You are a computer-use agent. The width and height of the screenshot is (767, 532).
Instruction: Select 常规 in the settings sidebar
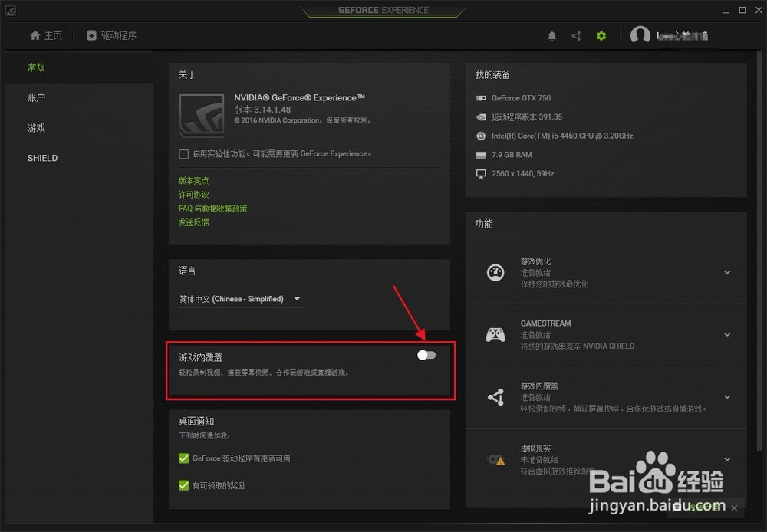coord(36,67)
